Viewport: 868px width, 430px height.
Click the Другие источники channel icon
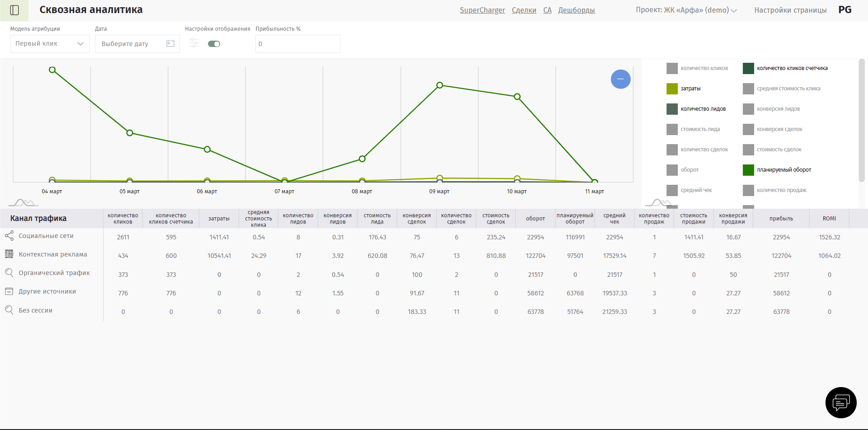pyautogui.click(x=9, y=291)
